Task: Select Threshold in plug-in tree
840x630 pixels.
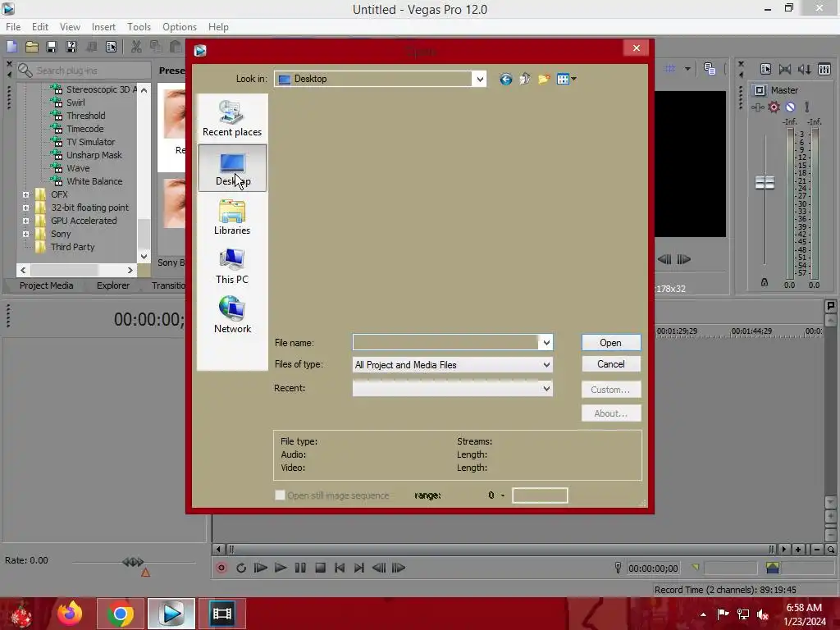Action: (x=85, y=116)
